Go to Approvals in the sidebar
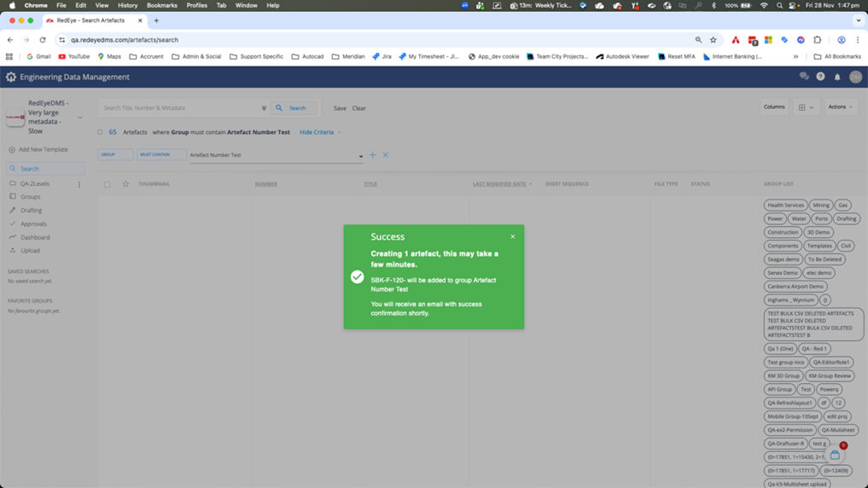Viewport: 868px width, 488px height. tap(33, 224)
